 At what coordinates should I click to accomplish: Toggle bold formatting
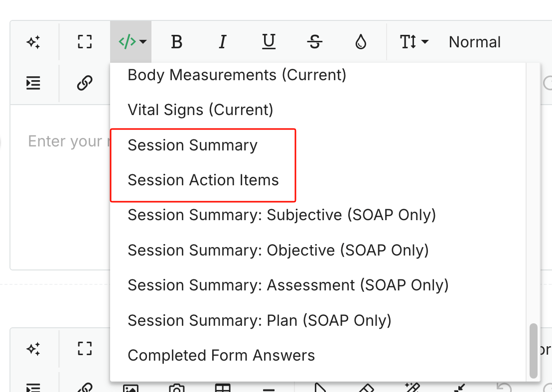point(177,42)
